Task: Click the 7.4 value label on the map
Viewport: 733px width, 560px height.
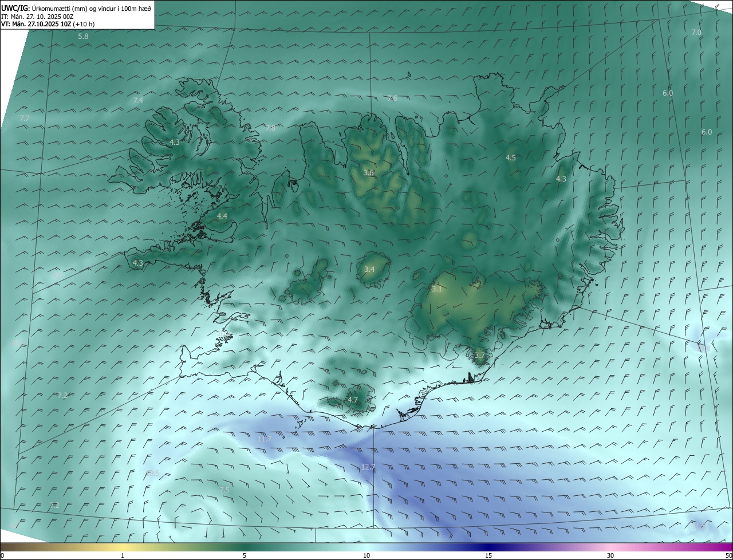Action: point(138,100)
